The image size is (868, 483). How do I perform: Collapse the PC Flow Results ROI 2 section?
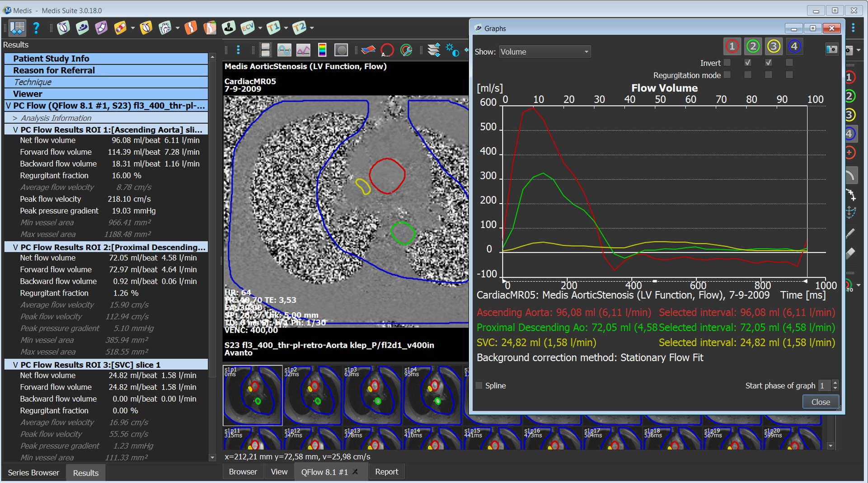[15, 247]
